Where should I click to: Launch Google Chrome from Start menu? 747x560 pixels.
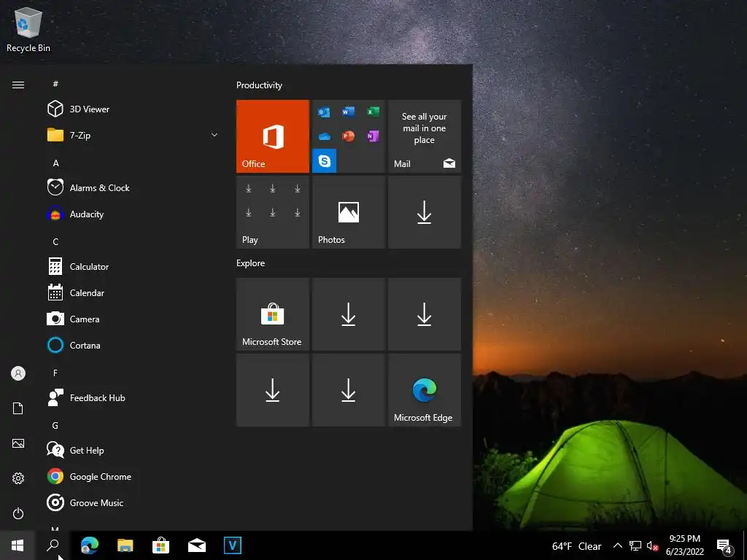133,477
